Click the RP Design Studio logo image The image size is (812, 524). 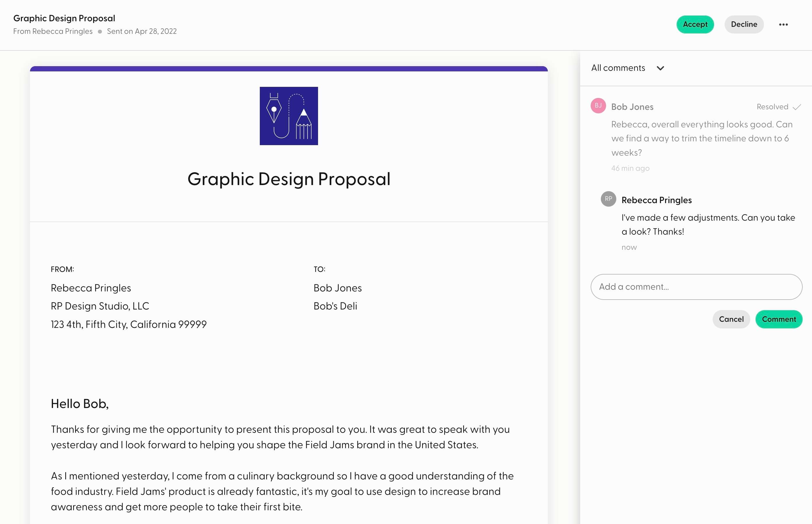pyautogui.click(x=289, y=116)
